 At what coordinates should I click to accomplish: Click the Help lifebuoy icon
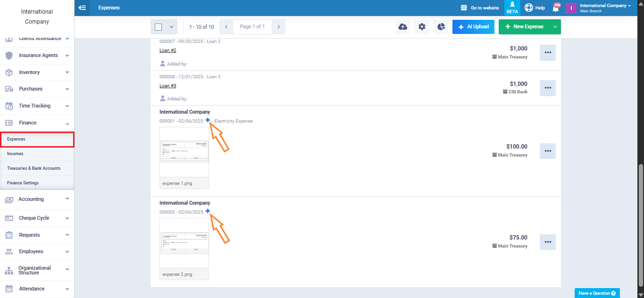529,8
